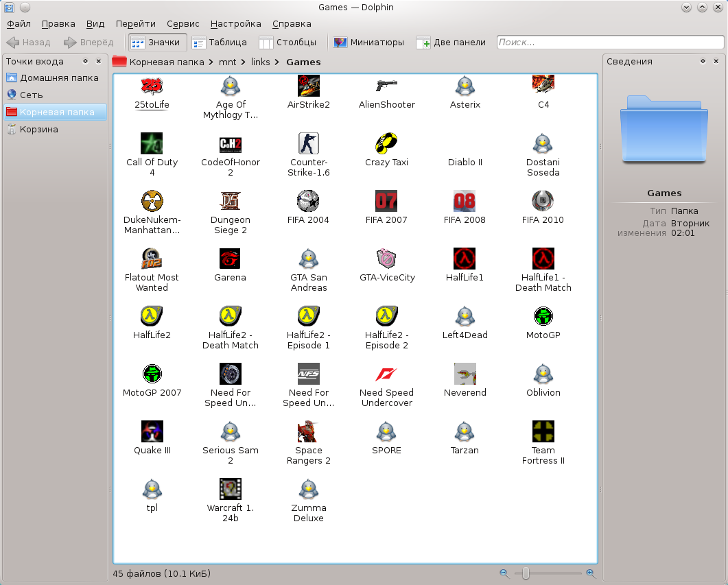This screenshot has width=728, height=585.
Task: Select the C4 game icon
Action: (x=543, y=85)
